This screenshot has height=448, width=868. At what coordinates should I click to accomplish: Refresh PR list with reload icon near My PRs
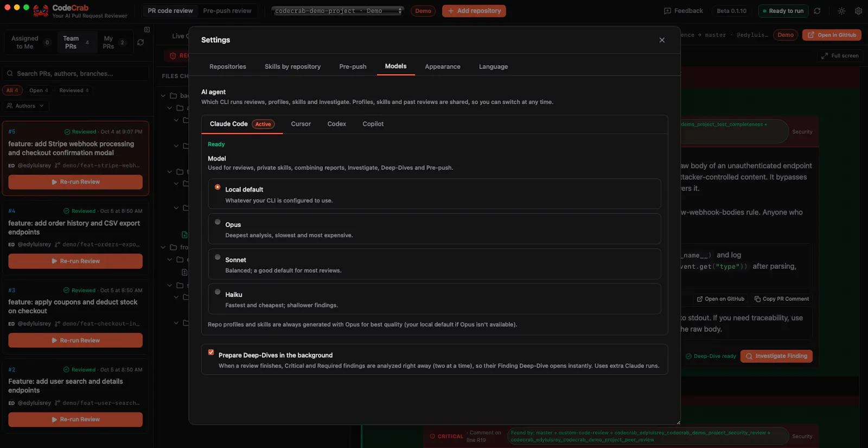point(141,42)
